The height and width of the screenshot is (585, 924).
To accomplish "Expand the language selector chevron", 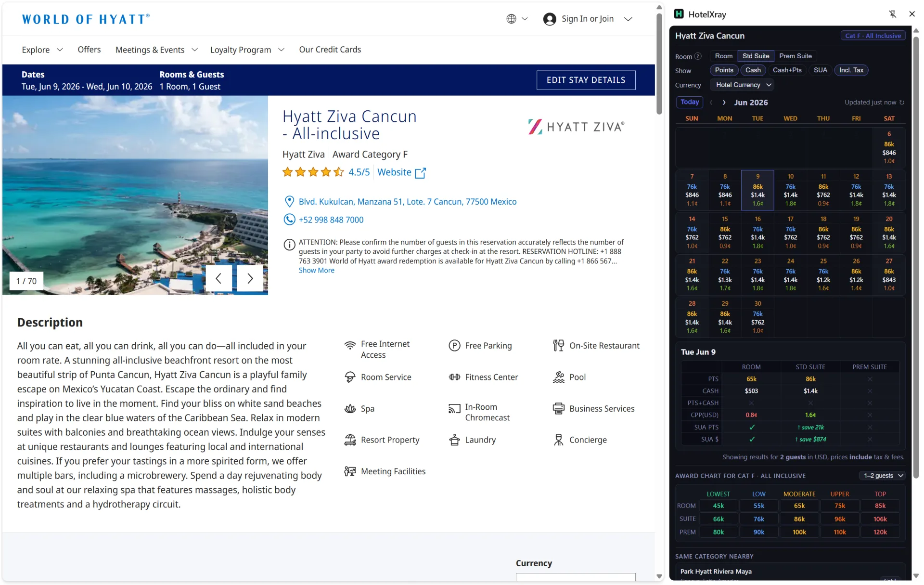I will point(525,19).
